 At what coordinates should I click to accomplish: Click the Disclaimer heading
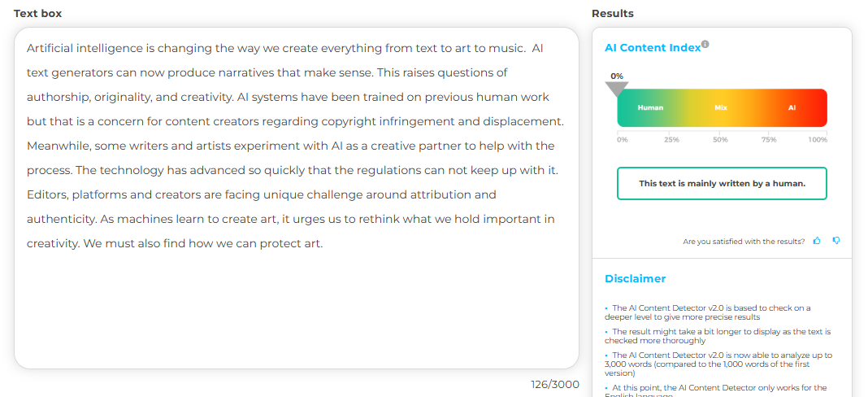[x=635, y=278]
